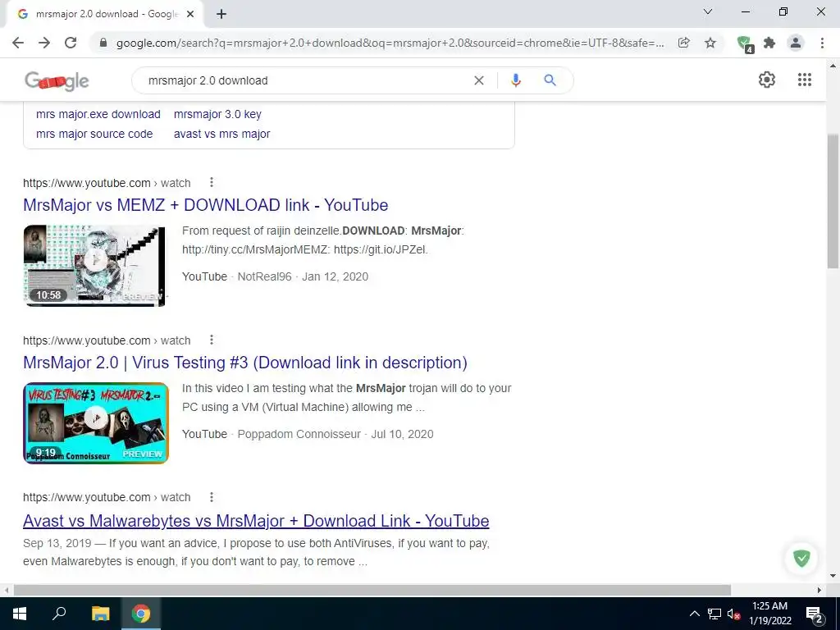
Task: Close the mrsmajor 2.0 download tab
Action: tap(190, 15)
